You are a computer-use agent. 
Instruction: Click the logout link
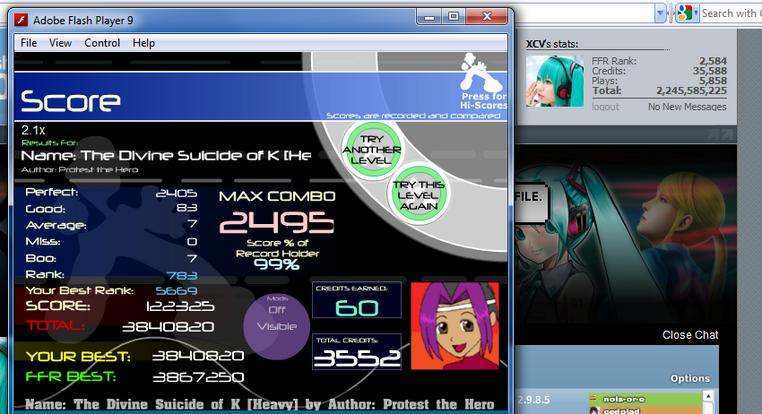click(x=606, y=106)
